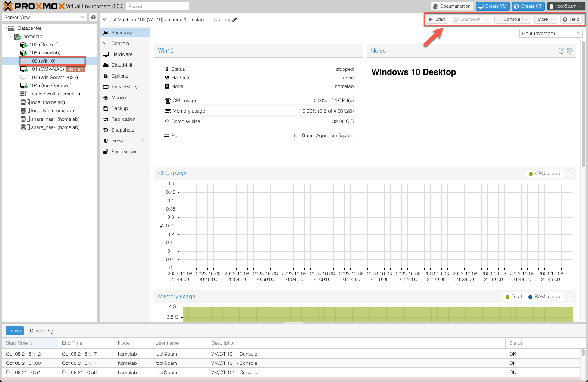This screenshot has width=588, height=382.
Task: Click the share_nas2 storage icon
Action: tap(25, 127)
